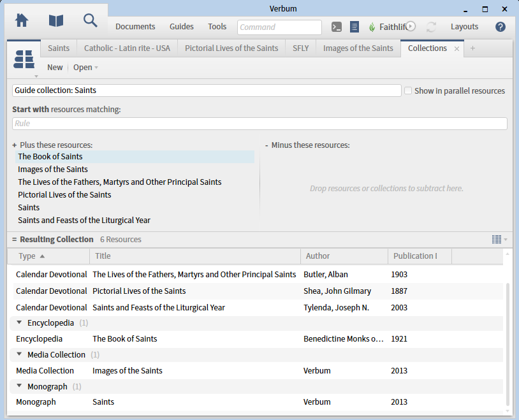Open the Documents menu
The height and width of the screenshot is (420, 519).
[x=135, y=27]
